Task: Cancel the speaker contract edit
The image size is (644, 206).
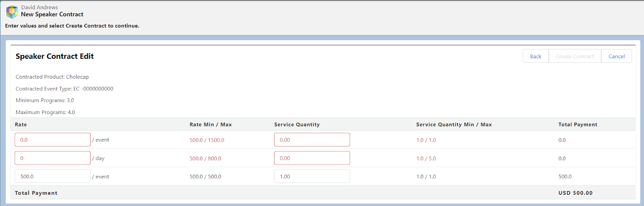Action: pyautogui.click(x=616, y=56)
